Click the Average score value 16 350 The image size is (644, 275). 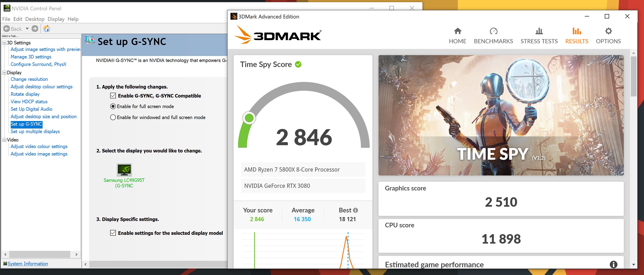[x=302, y=219]
